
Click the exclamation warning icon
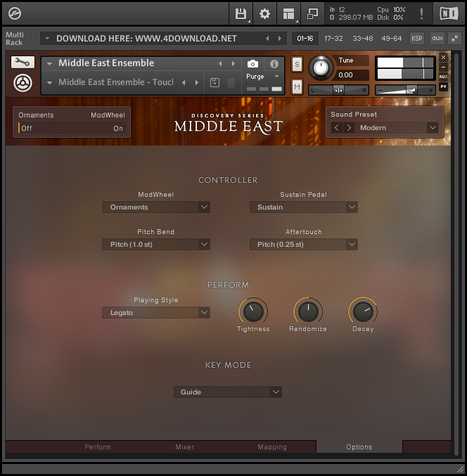421,13
